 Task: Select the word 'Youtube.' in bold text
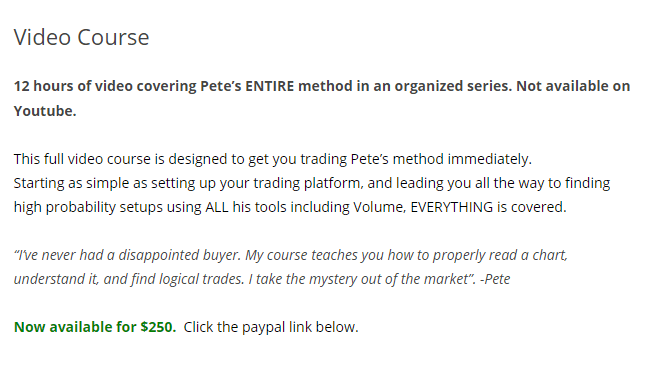point(45,111)
